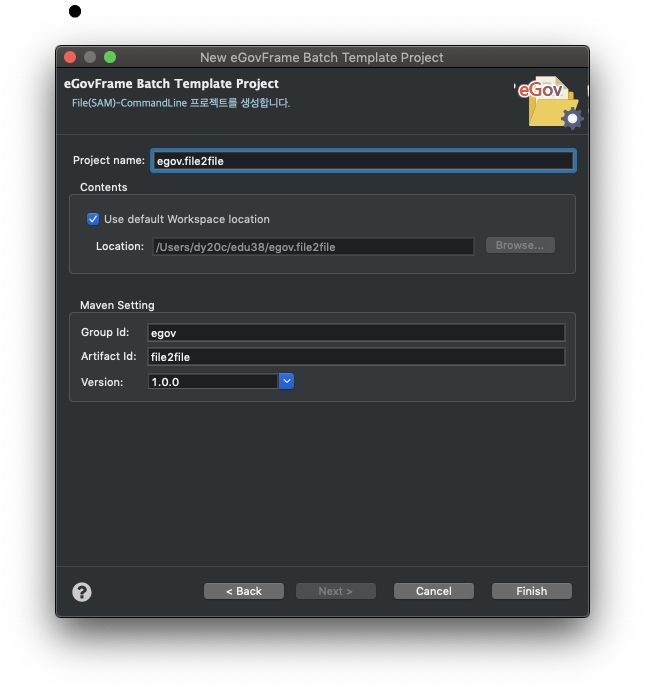Screen dimensions: 645x691
Task: Click the Group Id label
Action: coord(105,332)
